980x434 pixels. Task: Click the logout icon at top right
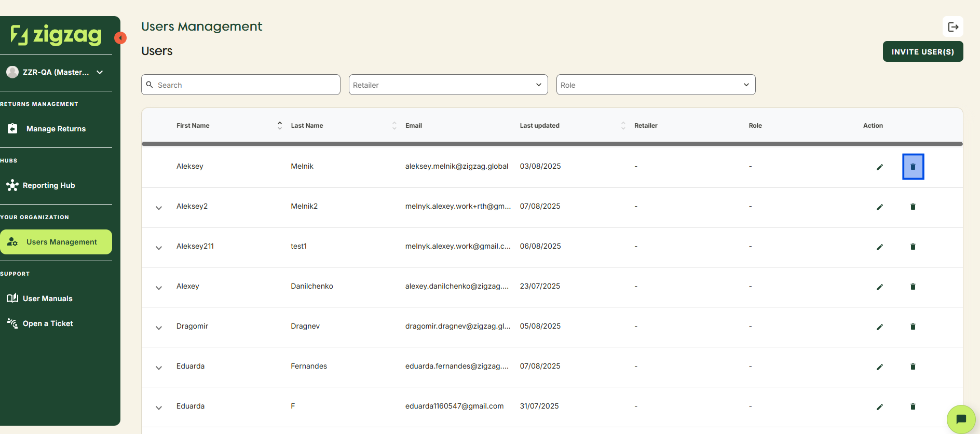(x=952, y=27)
